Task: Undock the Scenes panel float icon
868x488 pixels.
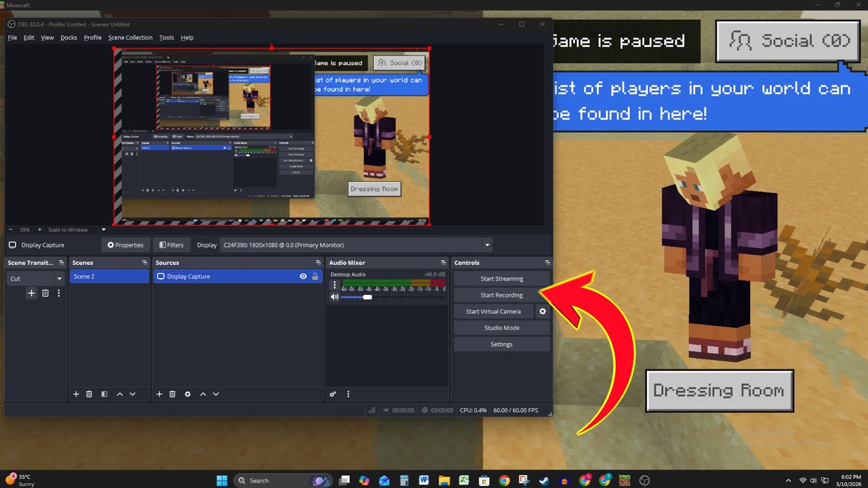Action: pos(144,263)
